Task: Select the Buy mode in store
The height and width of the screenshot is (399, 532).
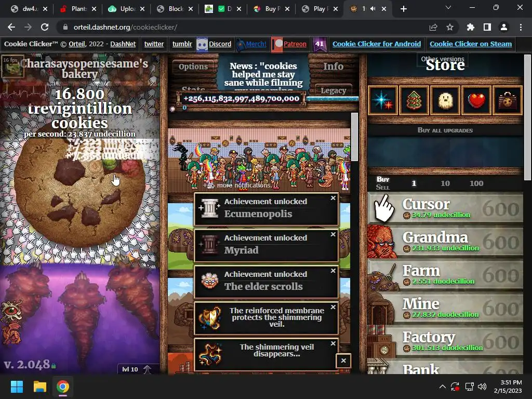Action: 383,179
